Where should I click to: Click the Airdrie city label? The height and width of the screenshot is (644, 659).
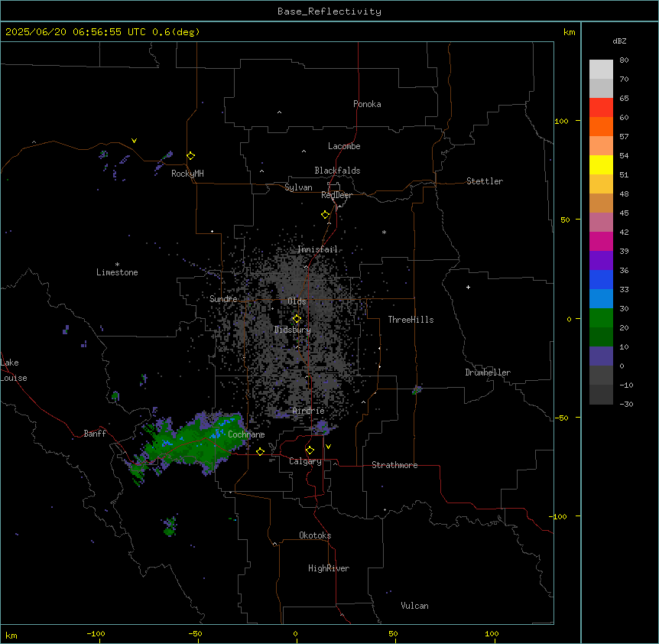point(308,411)
